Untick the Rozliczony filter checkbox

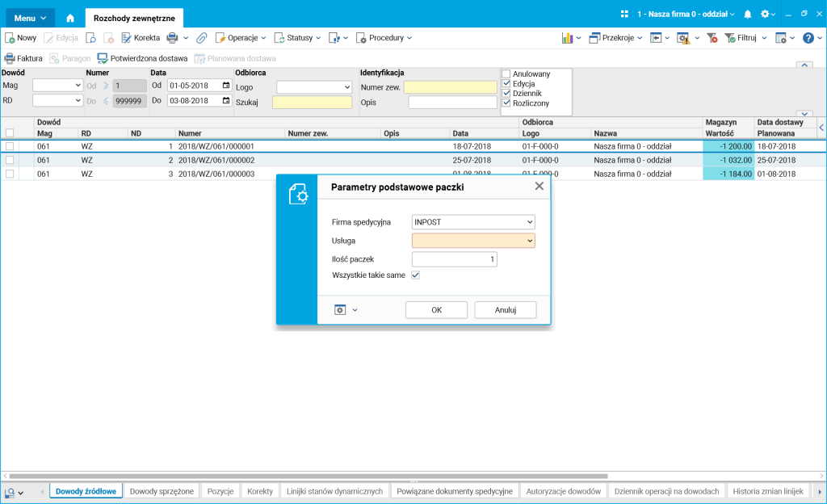click(506, 103)
